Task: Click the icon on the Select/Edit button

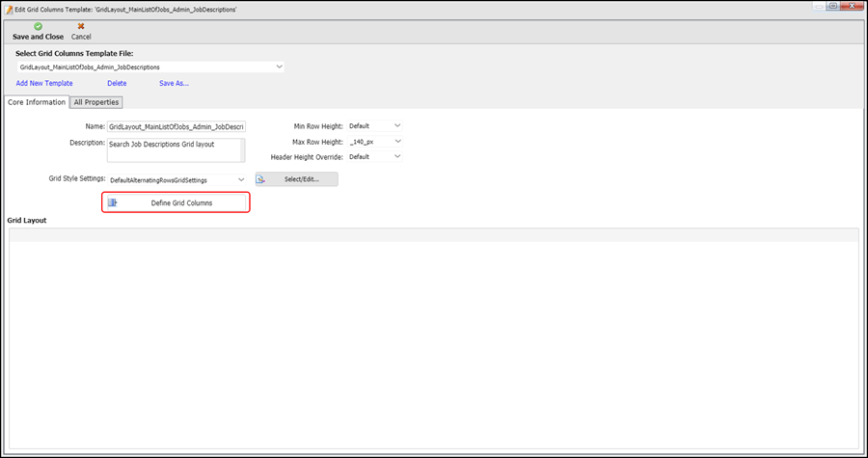Action: 263,179
